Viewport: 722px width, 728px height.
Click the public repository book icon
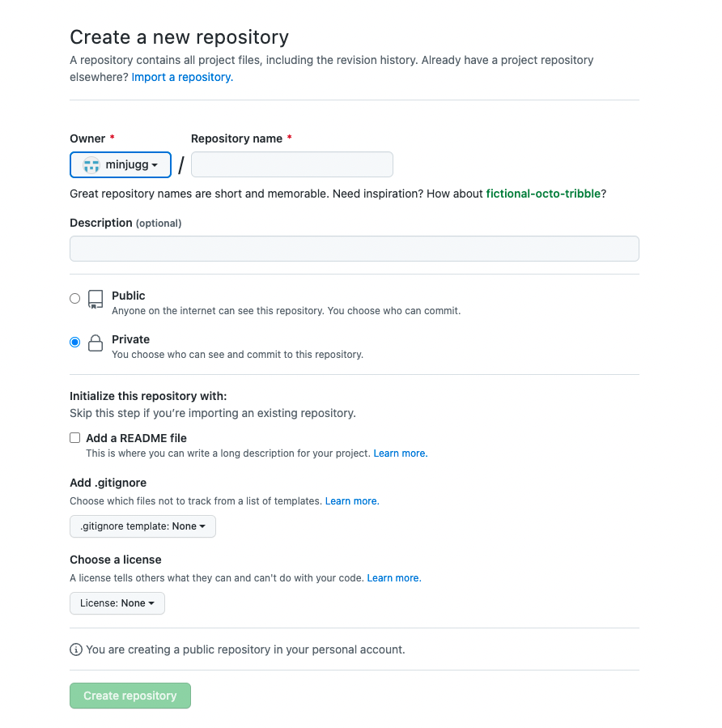tap(96, 300)
